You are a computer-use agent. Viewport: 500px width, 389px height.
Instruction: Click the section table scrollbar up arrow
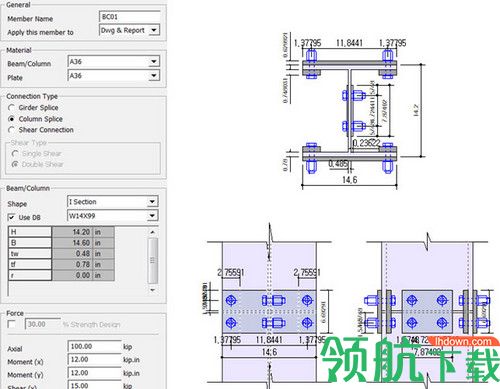coord(153,232)
